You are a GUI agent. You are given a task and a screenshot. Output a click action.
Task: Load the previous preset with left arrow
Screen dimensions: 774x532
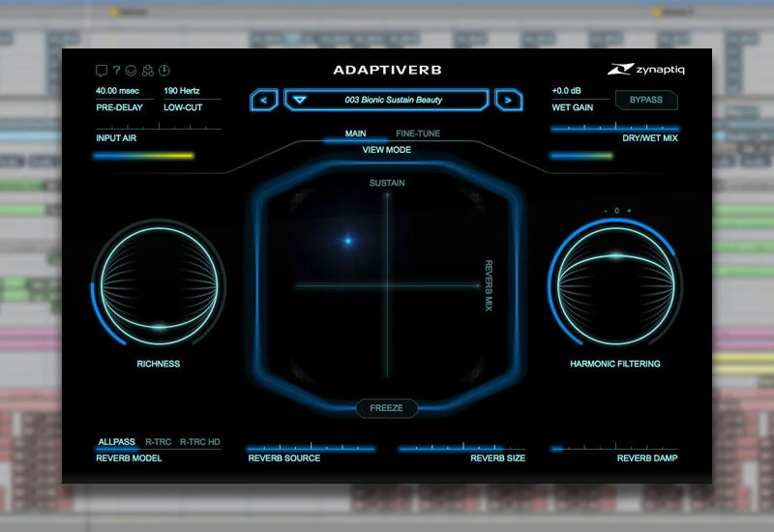(x=264, y=101)
